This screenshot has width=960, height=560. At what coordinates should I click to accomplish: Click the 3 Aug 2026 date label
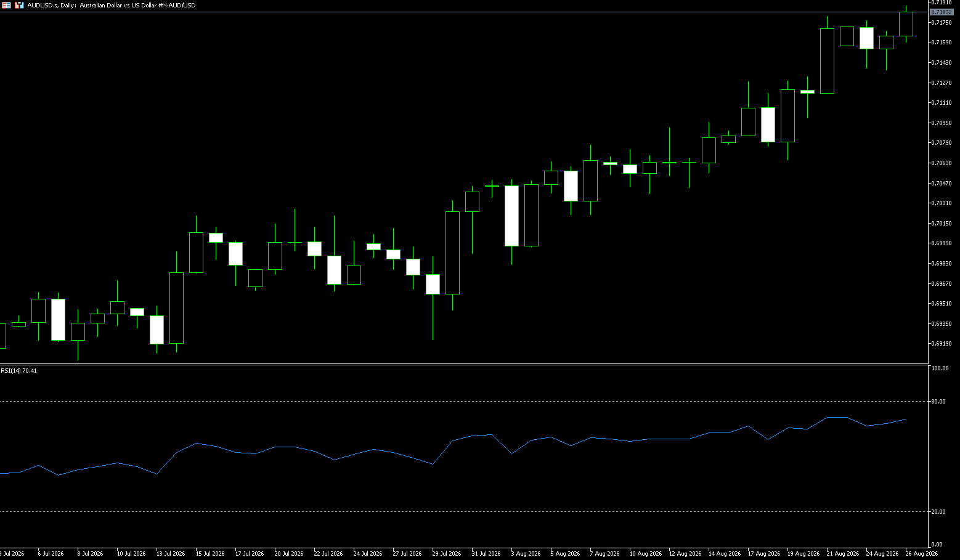(526, 554)
